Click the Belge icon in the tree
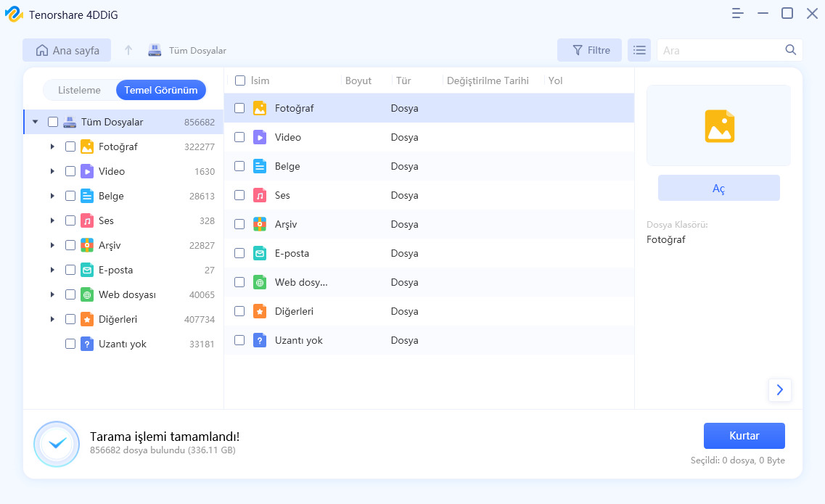This screenshot has height=504, width=825. pos(87,197)
